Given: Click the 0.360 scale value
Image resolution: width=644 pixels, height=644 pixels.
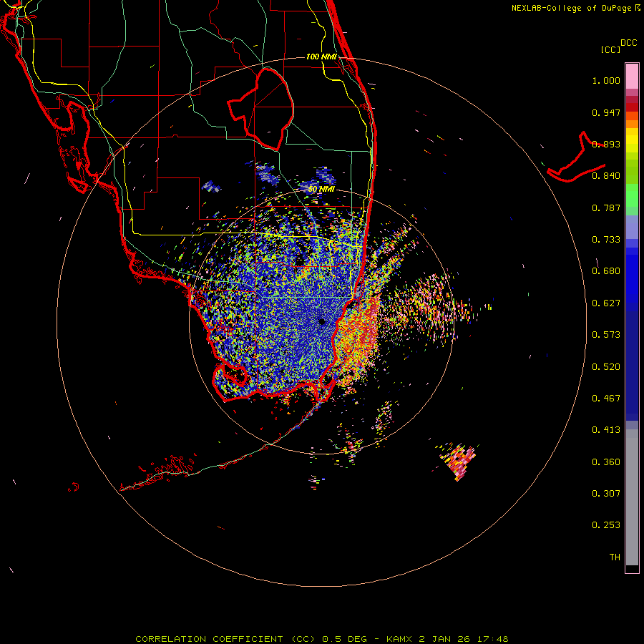Looking at the screenshot, I should coord(606,462).
